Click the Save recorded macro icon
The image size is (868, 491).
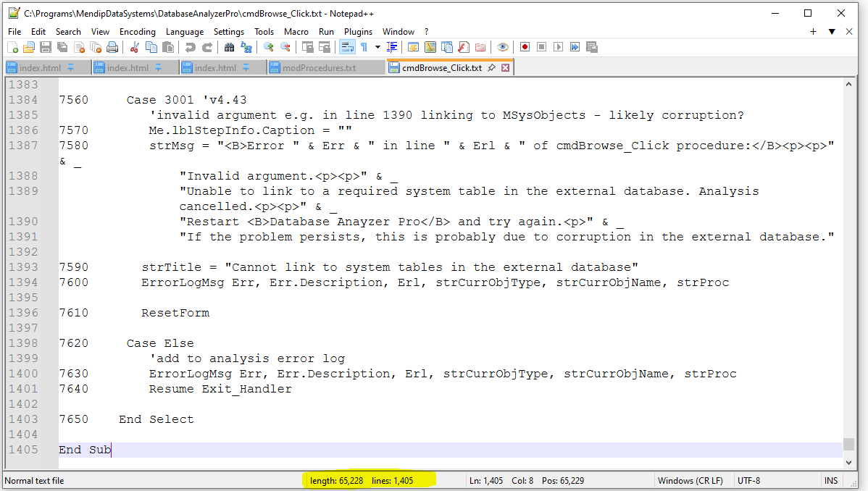[592, 48]
